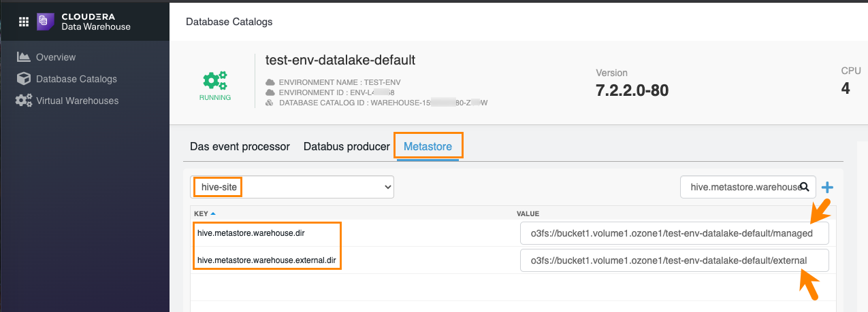
Task: Select the Metastore tab
Action: [428, 147]
